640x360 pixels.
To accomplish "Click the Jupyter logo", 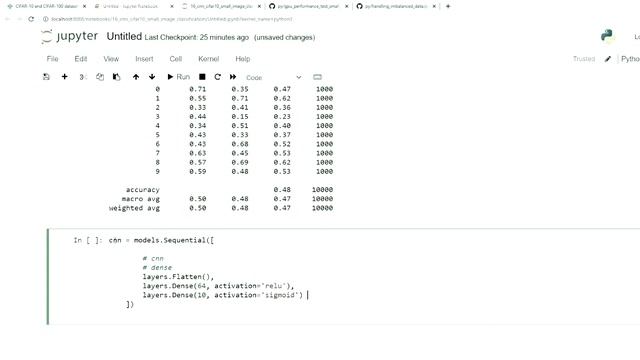I will pos(69,36).
